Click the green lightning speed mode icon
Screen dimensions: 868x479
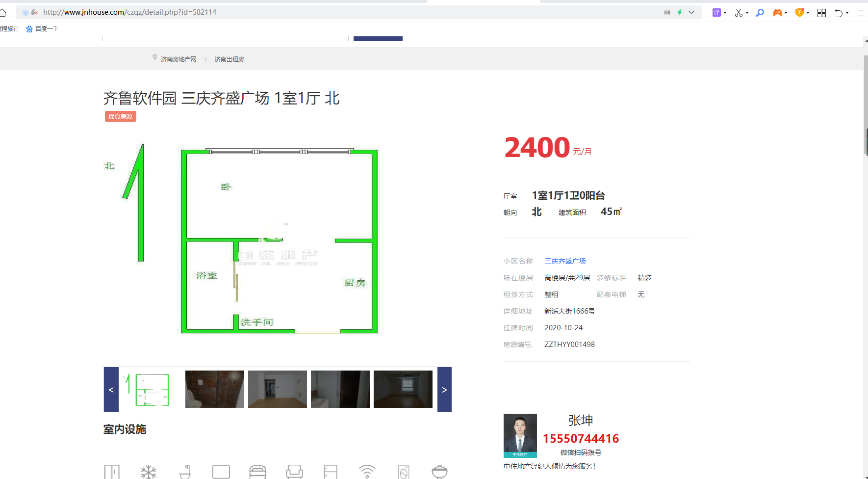680,13
